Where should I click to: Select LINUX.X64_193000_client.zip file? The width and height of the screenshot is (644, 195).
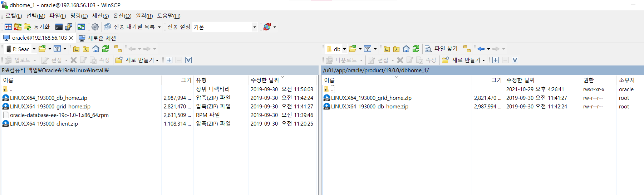44,123
